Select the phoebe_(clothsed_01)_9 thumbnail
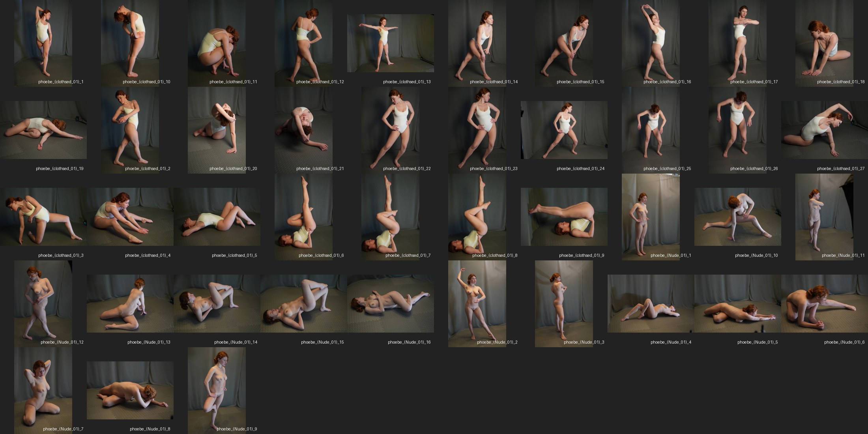Screen dimensions: 868x434 [x=564, y=217]
